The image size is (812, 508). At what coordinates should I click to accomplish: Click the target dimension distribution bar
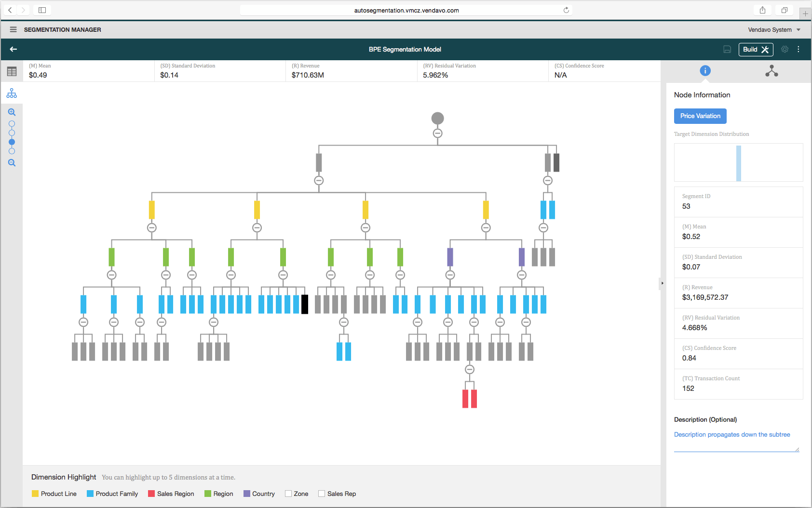click(x=739, y=163)
